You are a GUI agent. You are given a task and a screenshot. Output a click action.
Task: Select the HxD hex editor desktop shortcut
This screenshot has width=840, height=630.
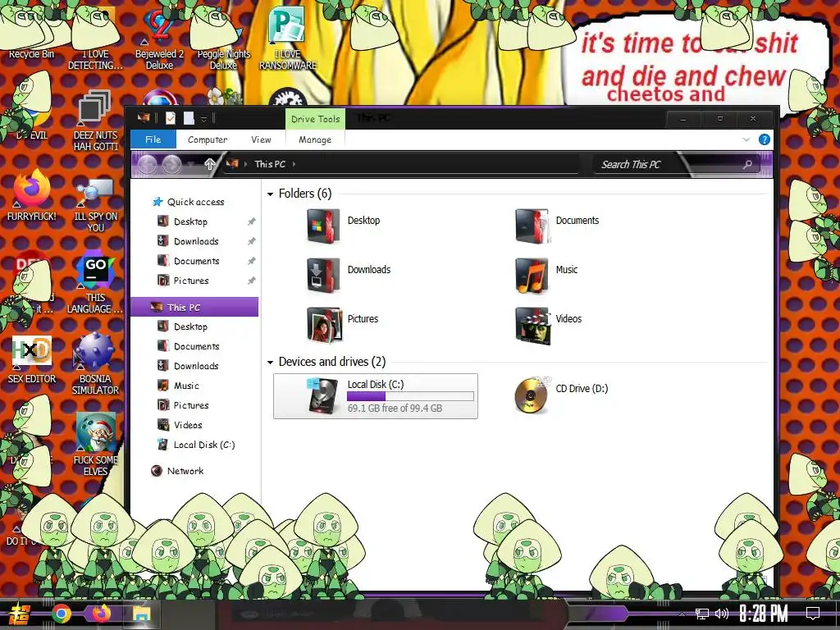point(32,359)
